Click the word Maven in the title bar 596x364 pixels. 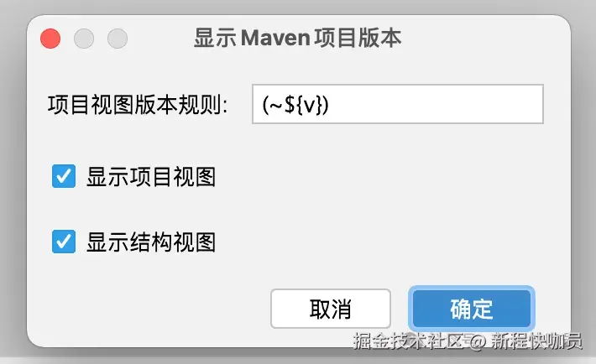[x=276, y=39]
